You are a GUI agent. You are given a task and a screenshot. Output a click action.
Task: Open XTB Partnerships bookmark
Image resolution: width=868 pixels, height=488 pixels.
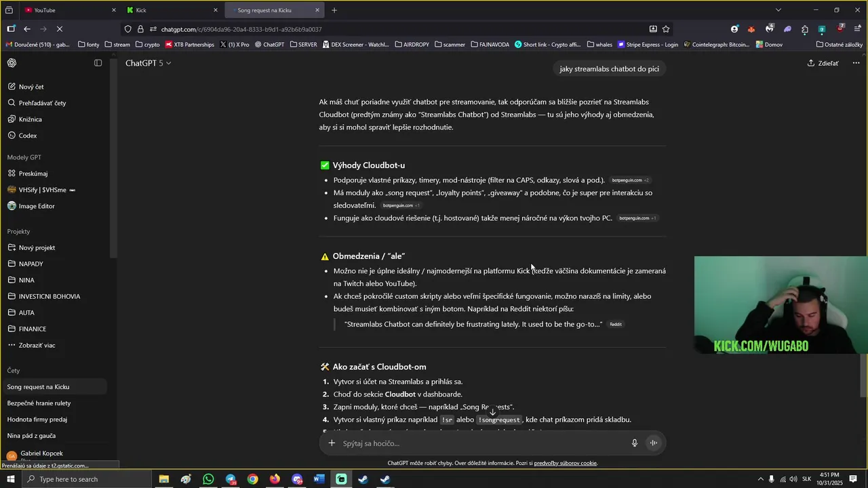point(189,45)
